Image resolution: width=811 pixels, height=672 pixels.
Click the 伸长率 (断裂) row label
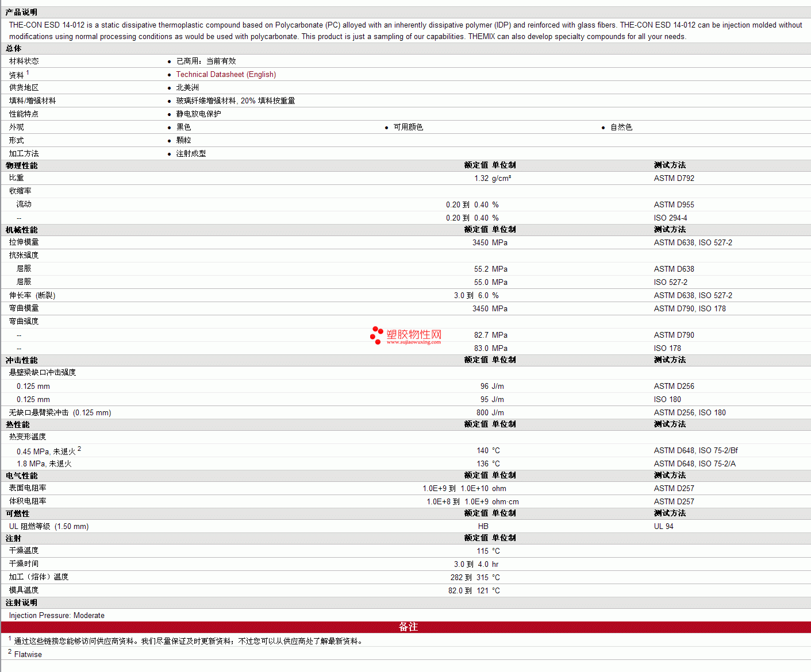click(32, 295)
